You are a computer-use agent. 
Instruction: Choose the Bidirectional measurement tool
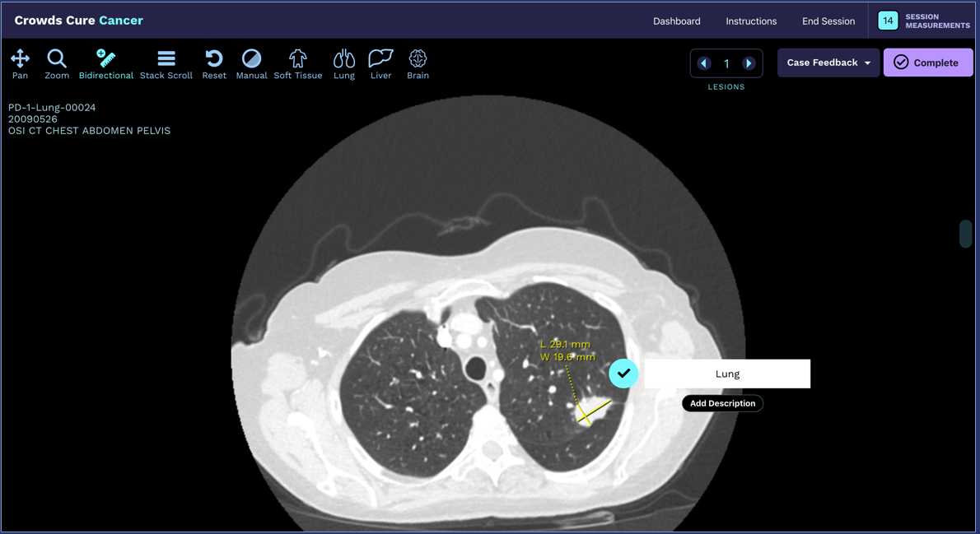(x=105, y=64)
